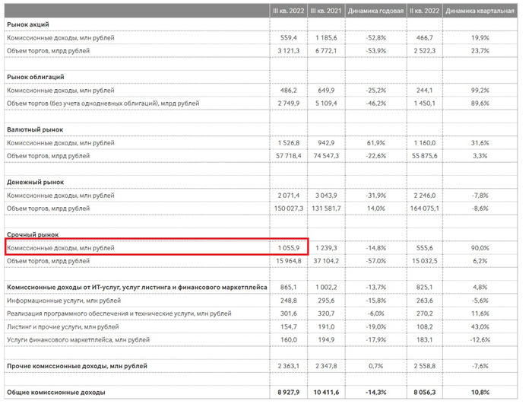The image size is (532, 404).
Task: Click the "Рынок акций" section heading
Action: tap(28, 24)
